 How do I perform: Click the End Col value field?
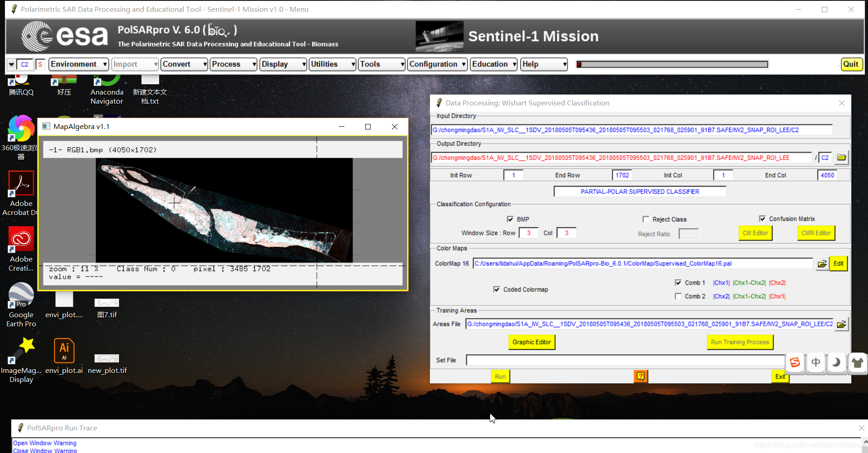click(x=827, y=175)
